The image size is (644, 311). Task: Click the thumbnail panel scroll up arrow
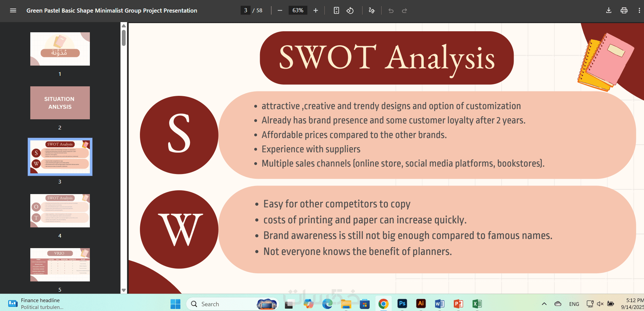coord(124,26)
